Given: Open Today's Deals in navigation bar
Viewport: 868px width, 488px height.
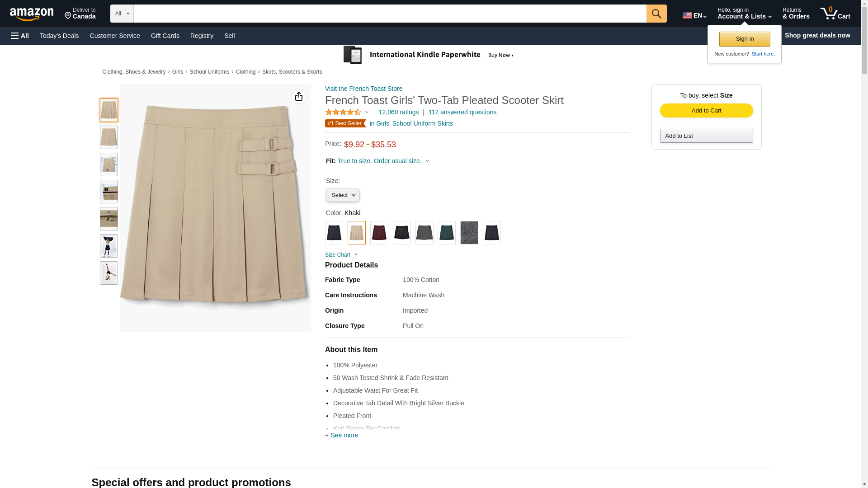Looking at the screenshot, I should click(x=59, y=36).
